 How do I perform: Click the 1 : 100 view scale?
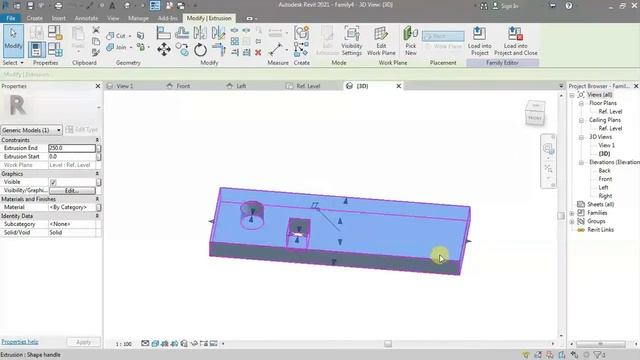(123, 344)
